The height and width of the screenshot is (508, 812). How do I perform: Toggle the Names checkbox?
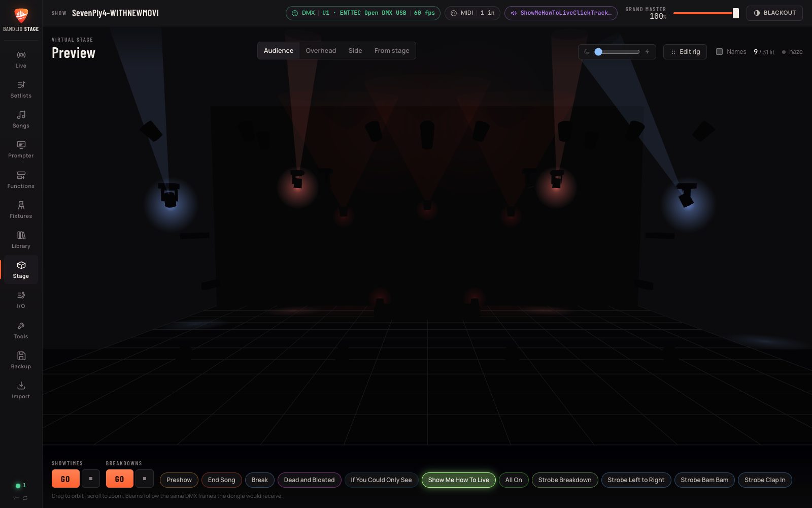(719, 51)
